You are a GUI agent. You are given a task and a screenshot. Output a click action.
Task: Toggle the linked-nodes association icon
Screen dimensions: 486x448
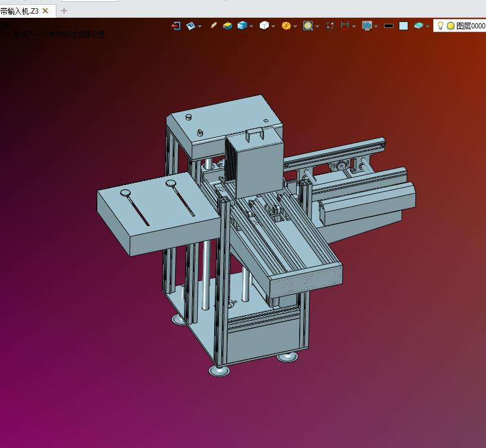(x=330, y=26)
